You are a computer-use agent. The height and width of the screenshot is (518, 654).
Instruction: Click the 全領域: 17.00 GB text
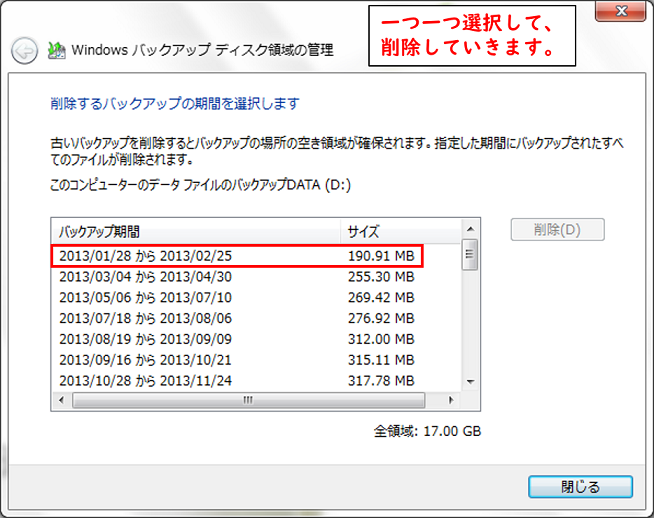[x=427, y=431]
